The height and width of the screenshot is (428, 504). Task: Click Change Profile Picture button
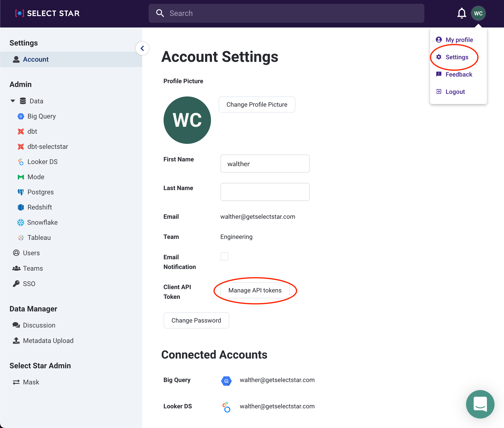tap(257, 105)
